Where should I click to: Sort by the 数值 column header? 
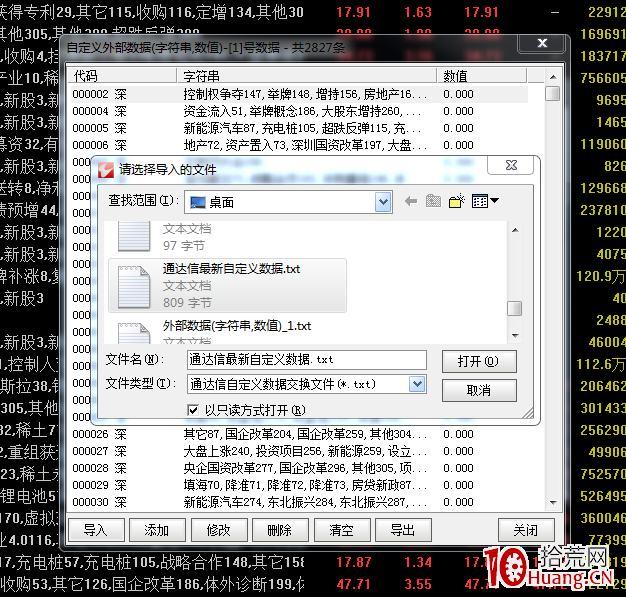[x=482, y=75]
